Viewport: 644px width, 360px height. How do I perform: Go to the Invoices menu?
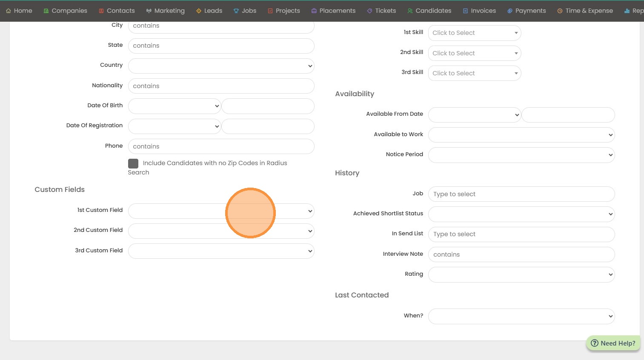click(479, 11)
